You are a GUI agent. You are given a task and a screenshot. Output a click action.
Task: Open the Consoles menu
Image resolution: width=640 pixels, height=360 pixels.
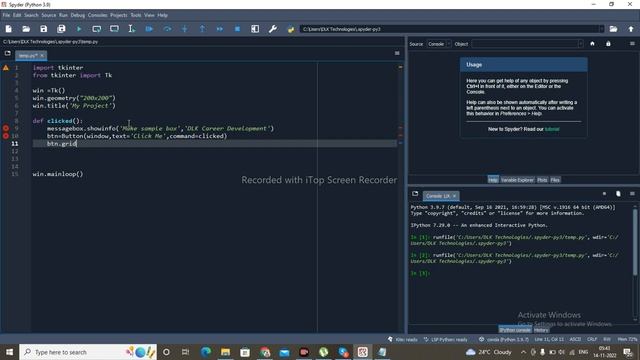pos(98,15)
